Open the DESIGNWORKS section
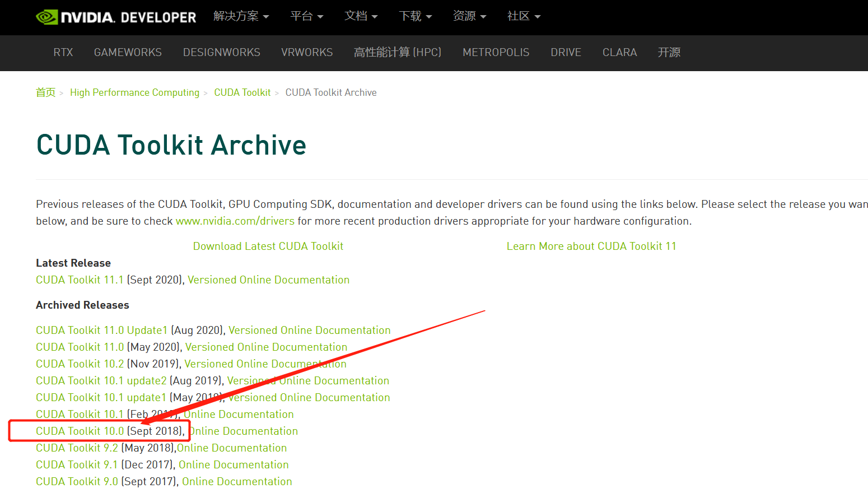 [x=222, y=52]
